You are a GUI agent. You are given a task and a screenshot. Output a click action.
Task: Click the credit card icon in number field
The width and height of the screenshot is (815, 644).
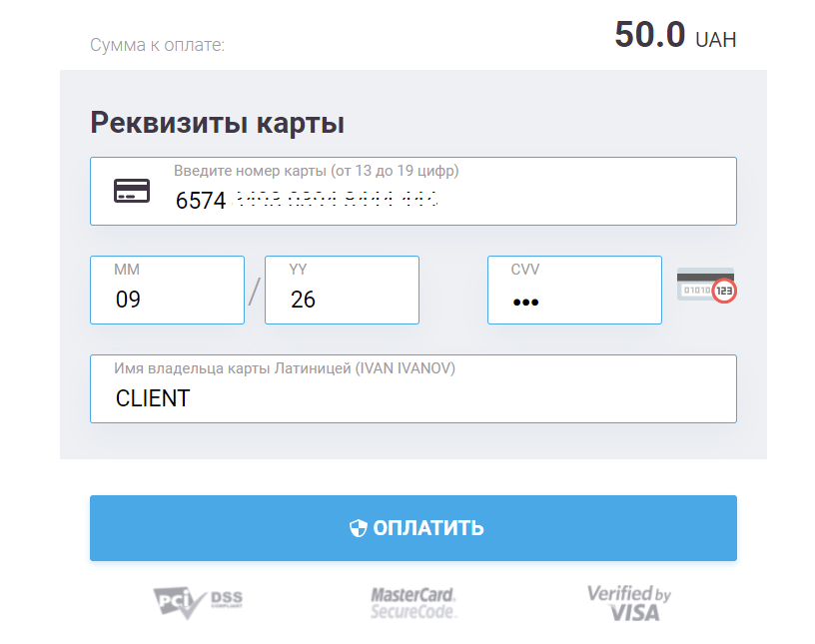tap(132, 191)
